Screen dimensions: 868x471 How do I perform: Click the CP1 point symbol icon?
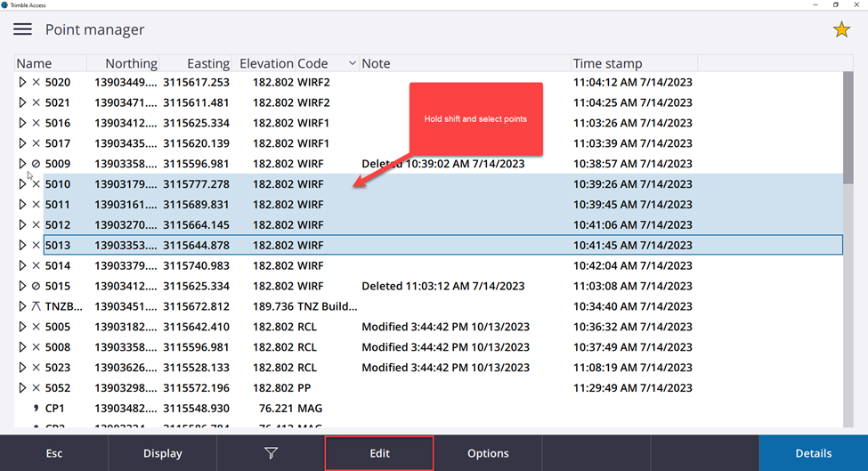36,408
